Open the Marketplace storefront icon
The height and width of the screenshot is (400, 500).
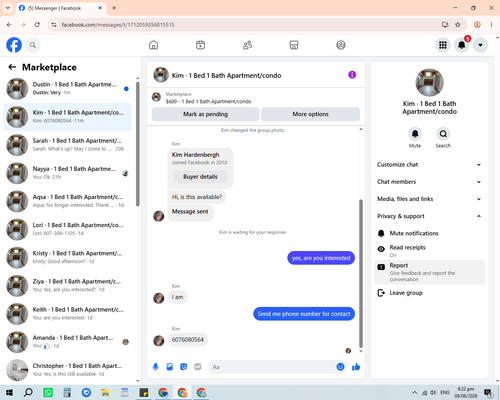click(294, 45)
